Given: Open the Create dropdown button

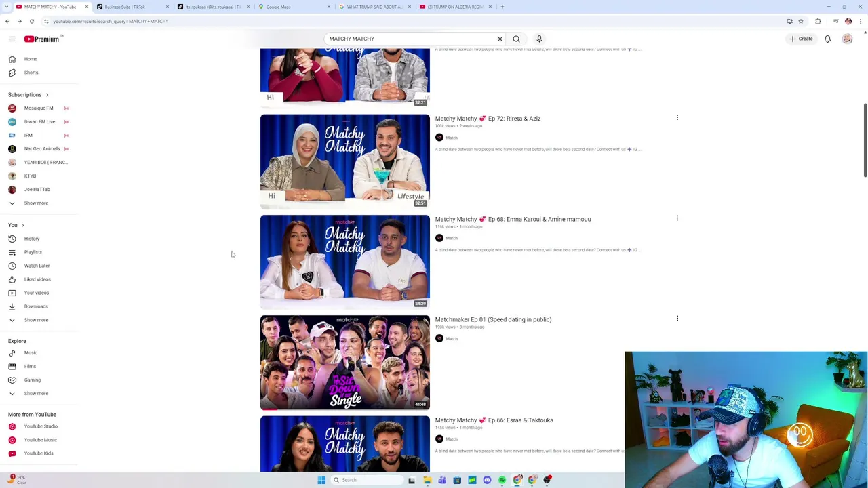Looking at the screenshot, I should [x=801, y=39].
